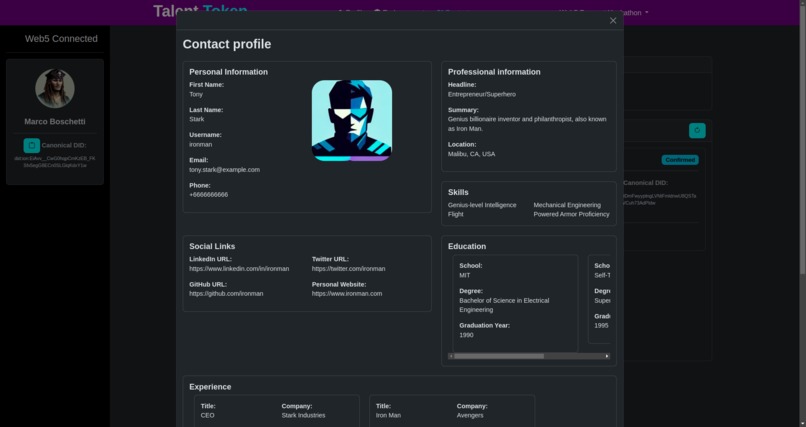Click the graduation year 1990
This screenshot has height=427, width=806.
(x=466, y=335)
